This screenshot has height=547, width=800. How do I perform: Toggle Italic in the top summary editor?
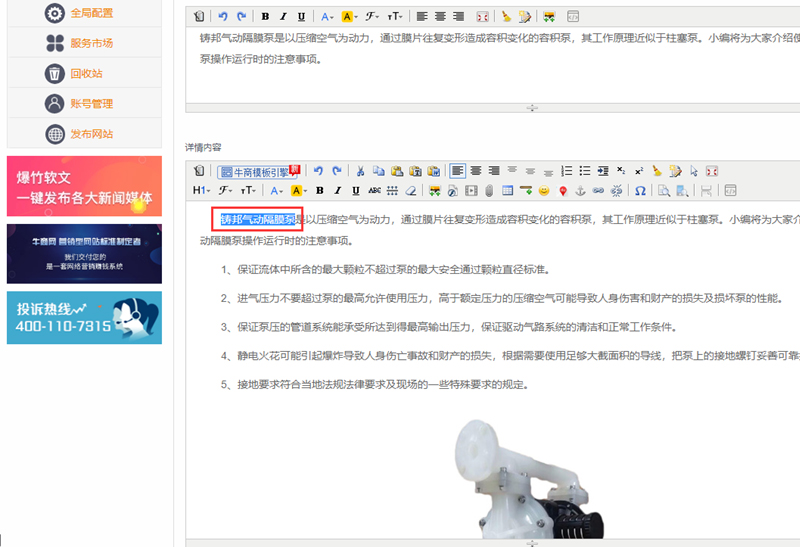[x=283, y=16]
